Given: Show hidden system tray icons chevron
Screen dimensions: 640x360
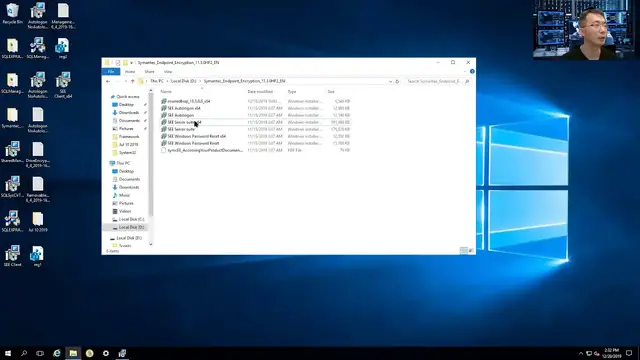Looking at the screenshot, I should (x=581, y=353).
